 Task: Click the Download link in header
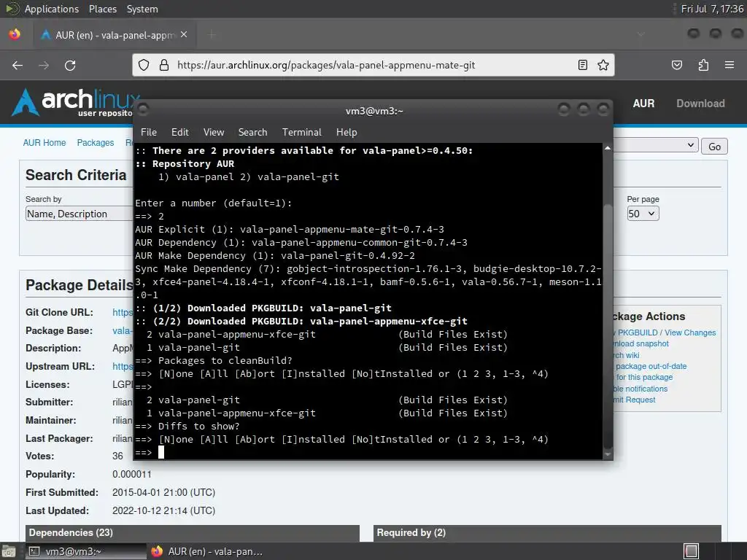coord(700,104)
